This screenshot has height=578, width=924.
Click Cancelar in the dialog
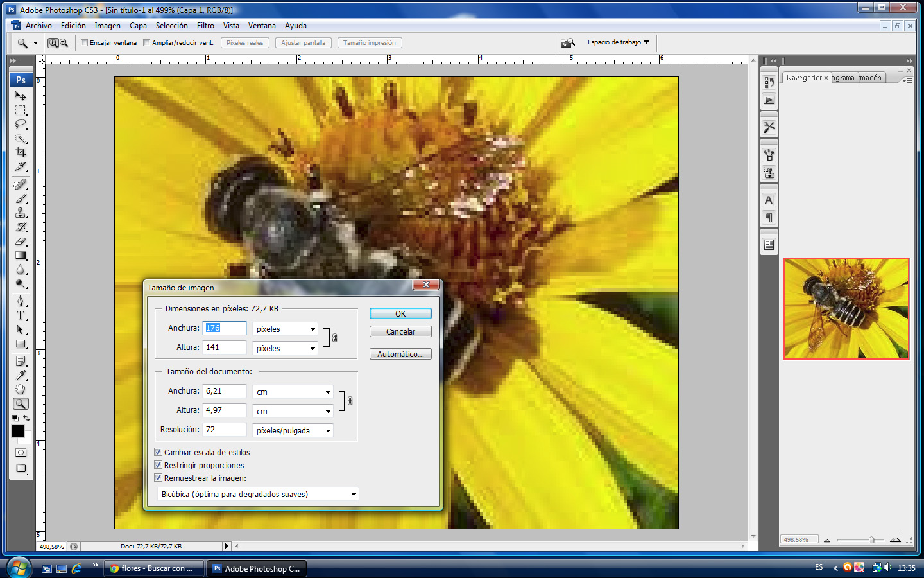tap(400, 332)
